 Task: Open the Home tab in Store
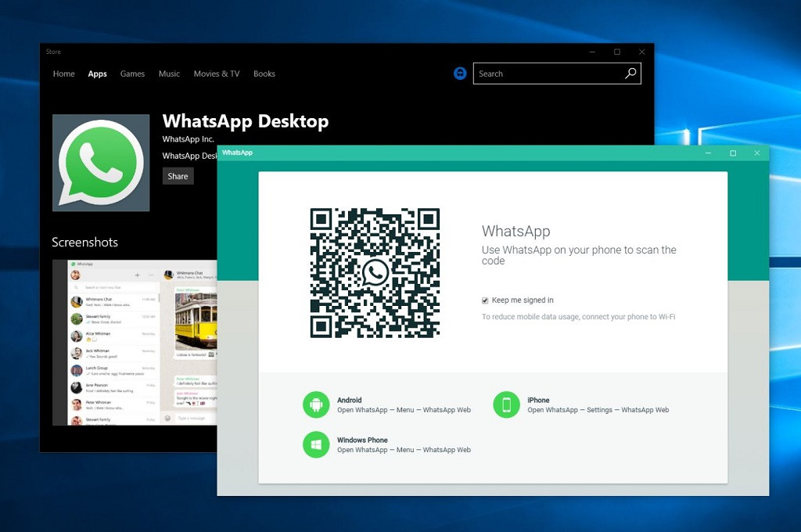coord(64,74)
